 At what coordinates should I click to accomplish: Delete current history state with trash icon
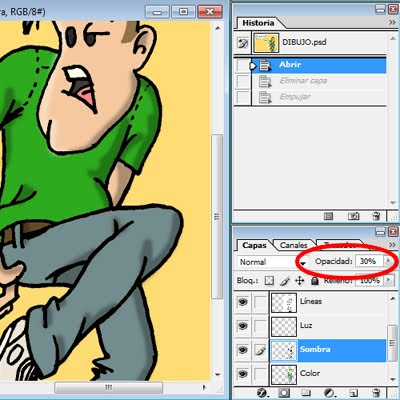coord(376,216)
